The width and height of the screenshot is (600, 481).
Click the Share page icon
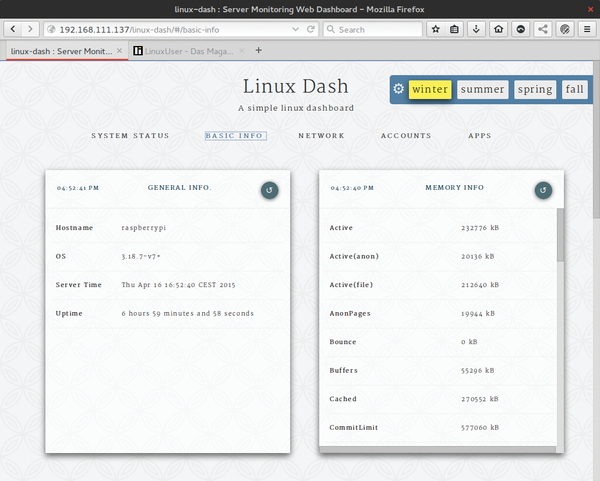pyautogui.click(x=543, y=29)
